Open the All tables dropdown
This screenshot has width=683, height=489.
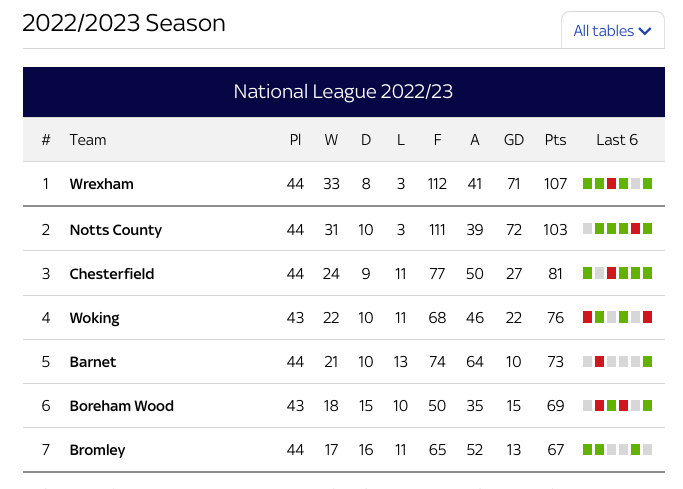click(612, 30)
